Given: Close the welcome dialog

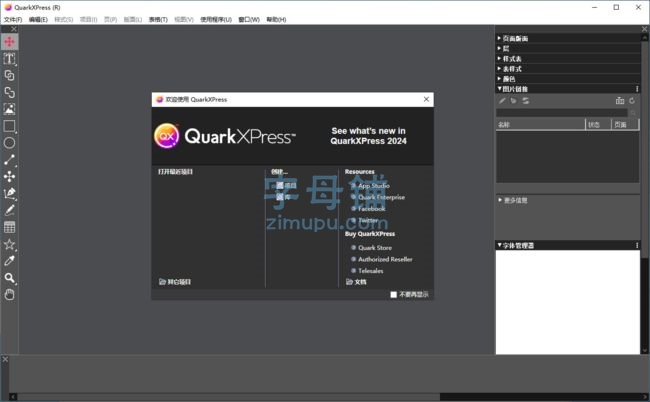Looking at the screenshot, I should [x=426, y=99].
